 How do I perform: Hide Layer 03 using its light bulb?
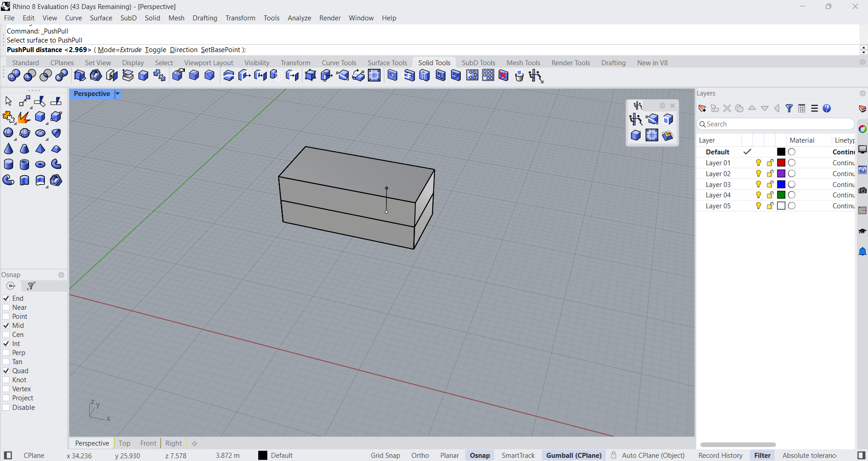(758, 184)
